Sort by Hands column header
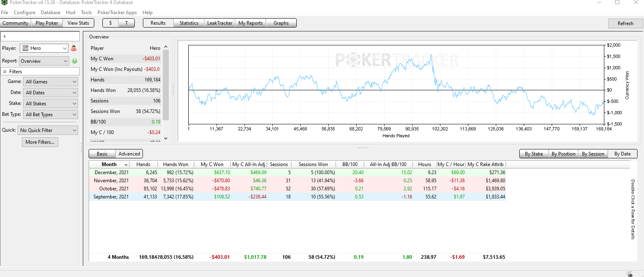Screen dimensions: 644x277 (143, 164)
